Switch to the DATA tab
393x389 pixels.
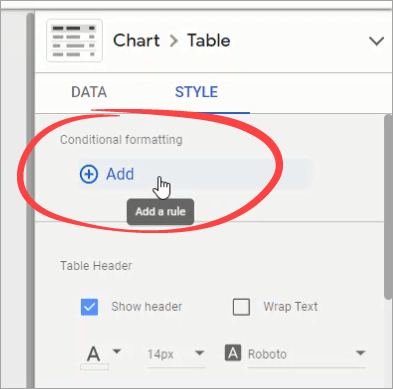pos(89,92)
